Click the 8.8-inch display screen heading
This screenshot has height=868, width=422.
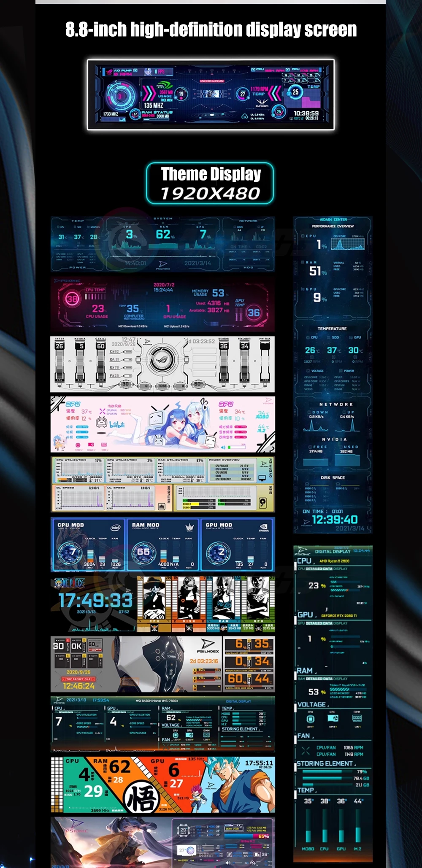pyautogui.click(x=211, y=30)
